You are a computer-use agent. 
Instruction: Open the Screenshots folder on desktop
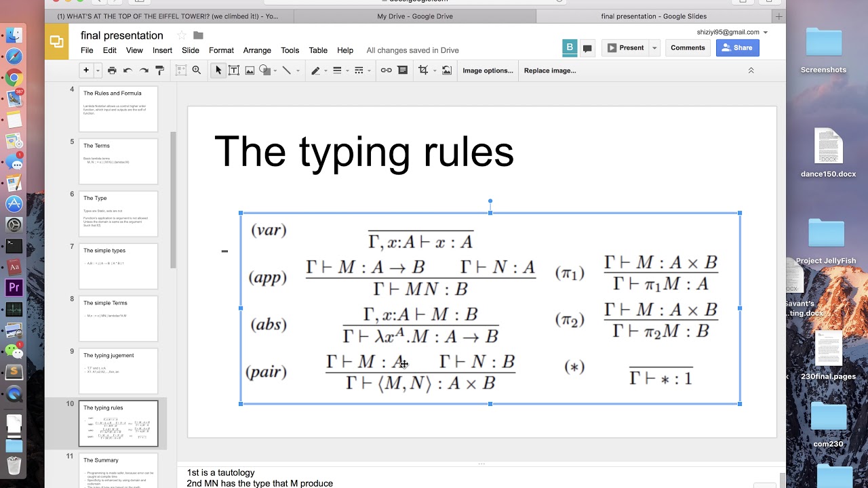(824, 51)
